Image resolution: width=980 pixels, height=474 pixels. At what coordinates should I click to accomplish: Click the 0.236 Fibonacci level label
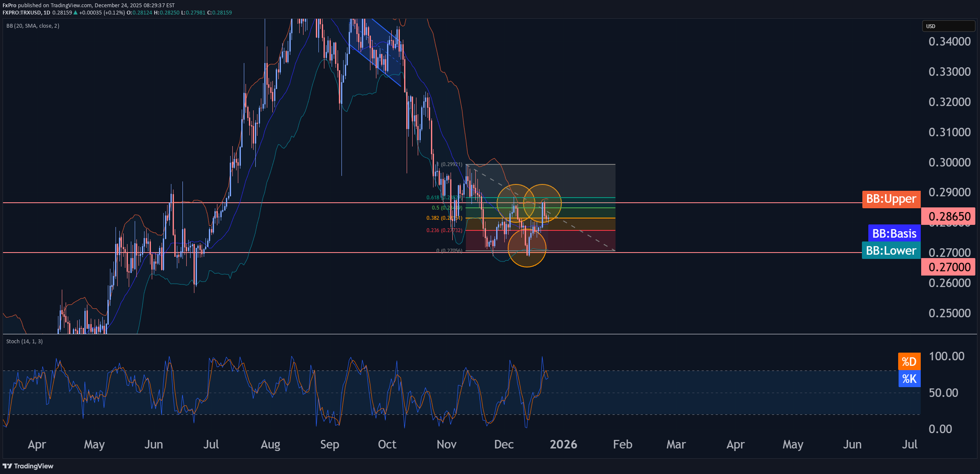[433, 230]
